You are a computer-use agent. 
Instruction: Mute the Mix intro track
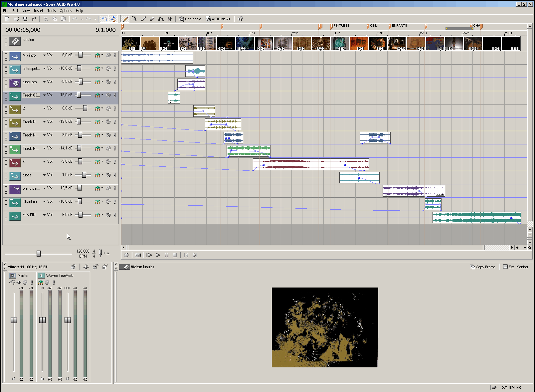point(108,55)
